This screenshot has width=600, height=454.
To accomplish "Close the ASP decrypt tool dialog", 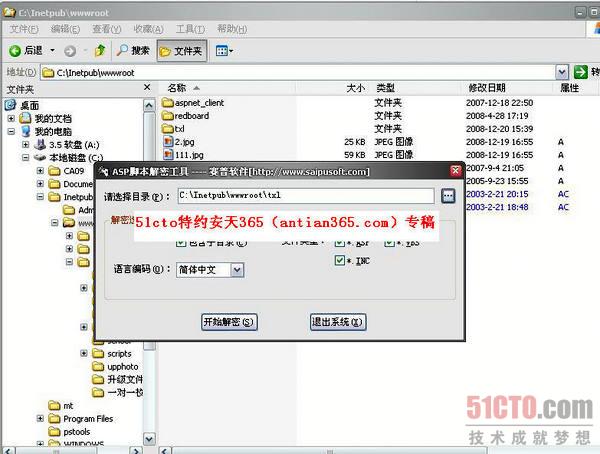I will (x=455, y=171).
